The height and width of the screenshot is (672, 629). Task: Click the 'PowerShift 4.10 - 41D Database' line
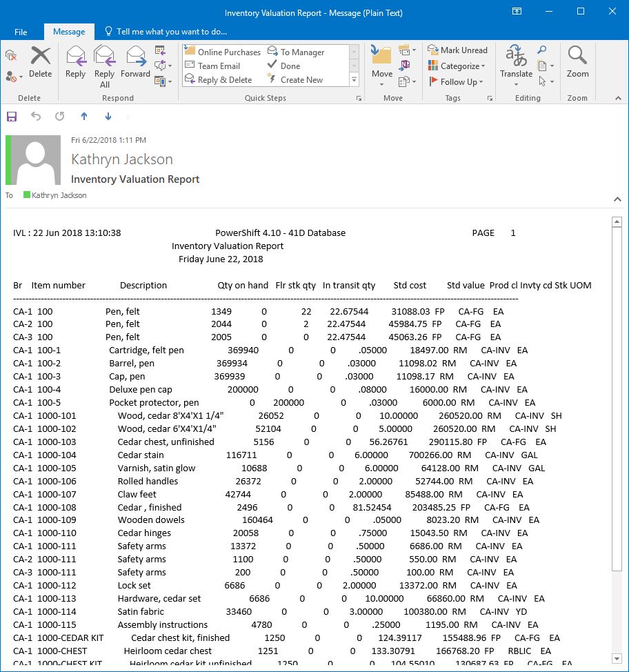(280, 233)
